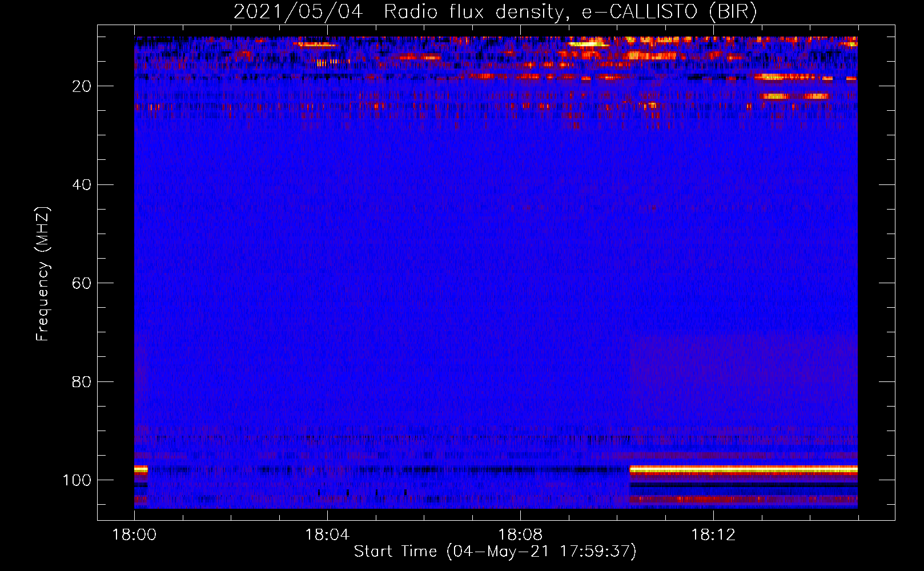Click the '20' frequency tick label
This screenshot has height=571, width=924.
(82, 86)
